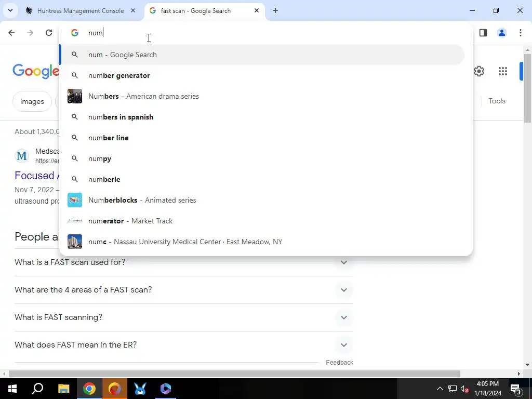Reload the current page
This screenshot has height=399, width=532.
tap(49, 33)
